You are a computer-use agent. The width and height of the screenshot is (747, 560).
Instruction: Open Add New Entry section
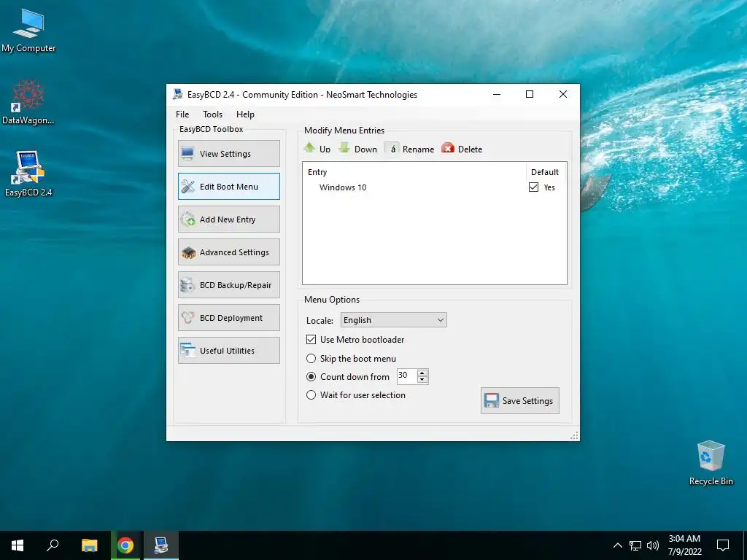228,219
